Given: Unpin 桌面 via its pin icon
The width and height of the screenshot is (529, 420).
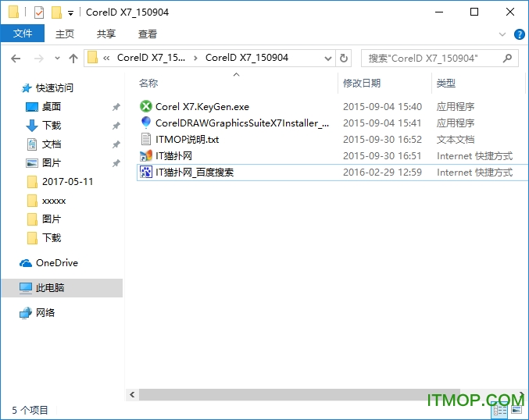Looking at the screenshot, I should click(x=116, y=107).
